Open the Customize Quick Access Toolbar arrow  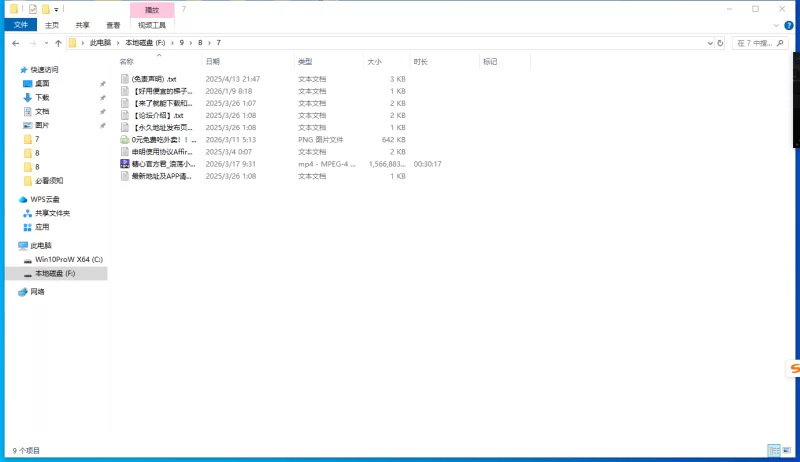pos(56,9)
